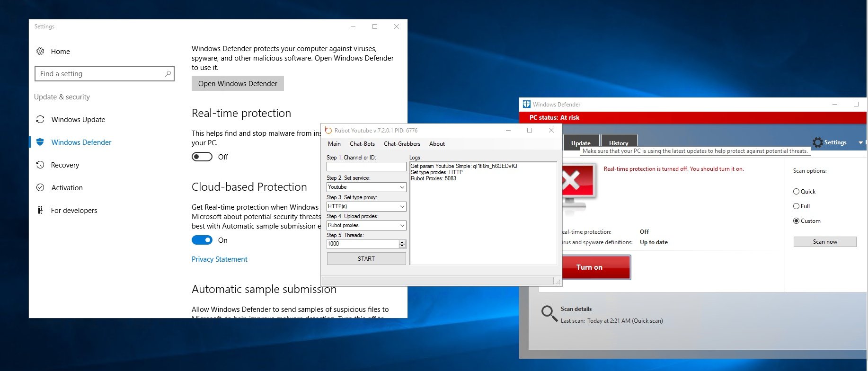
Task: Click the Channel or ID input field
Action: point(366,167)
